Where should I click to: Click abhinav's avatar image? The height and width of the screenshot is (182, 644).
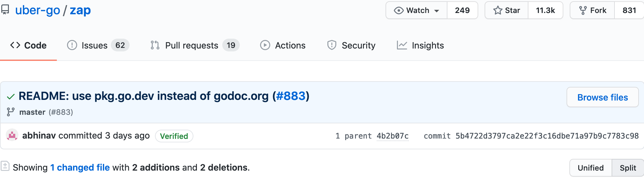12,136
